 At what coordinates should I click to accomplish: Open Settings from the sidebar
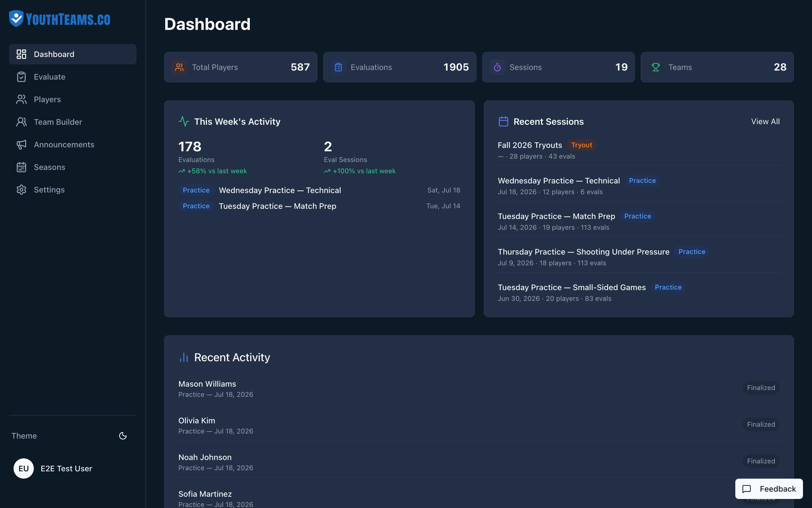click(72, 189)
